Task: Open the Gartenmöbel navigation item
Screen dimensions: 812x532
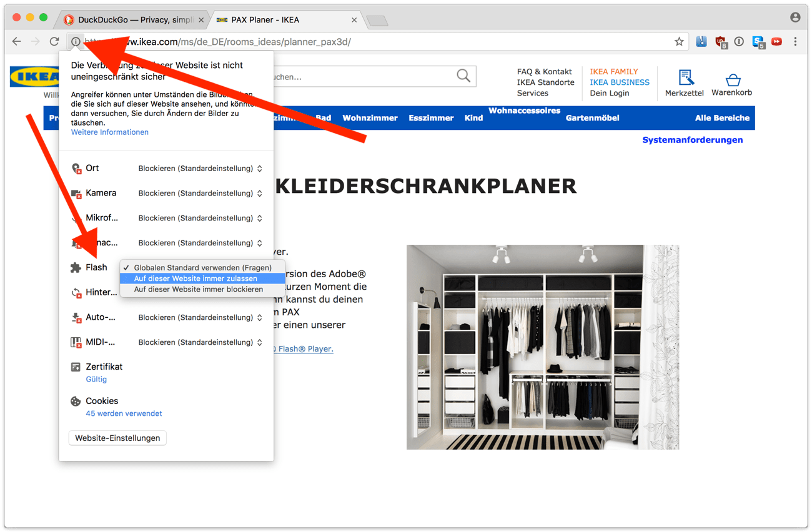Action: tap(592, 118)
